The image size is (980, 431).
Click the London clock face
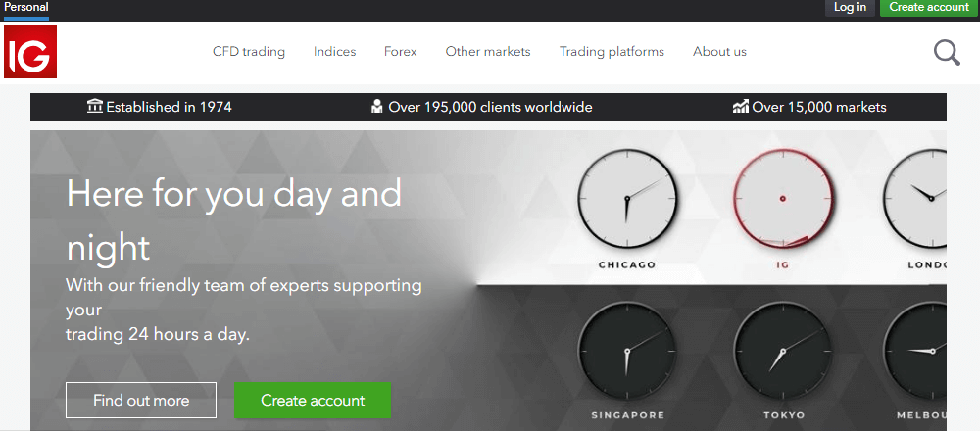pyautogui.click(x=914, y=198)
